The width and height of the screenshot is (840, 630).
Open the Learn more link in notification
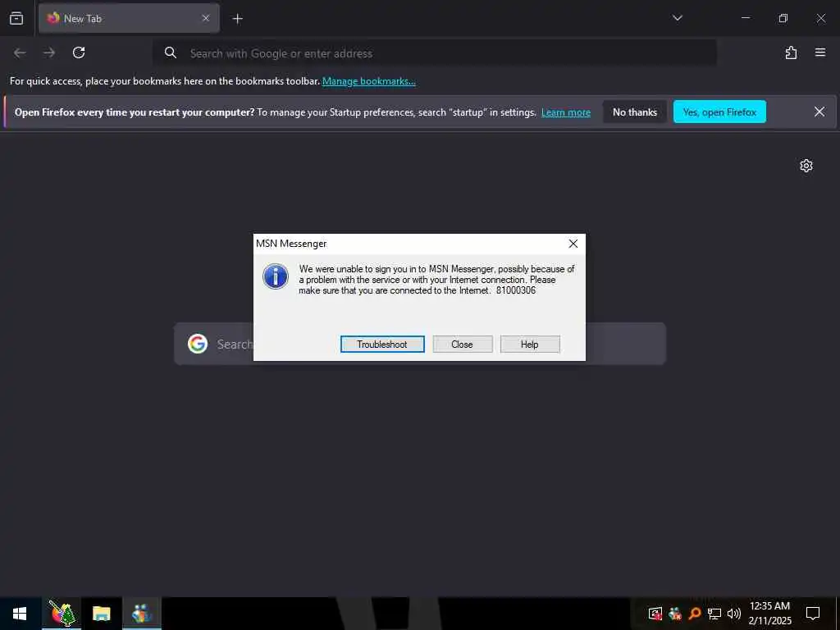pyautogui.click(x=566, y=112)
